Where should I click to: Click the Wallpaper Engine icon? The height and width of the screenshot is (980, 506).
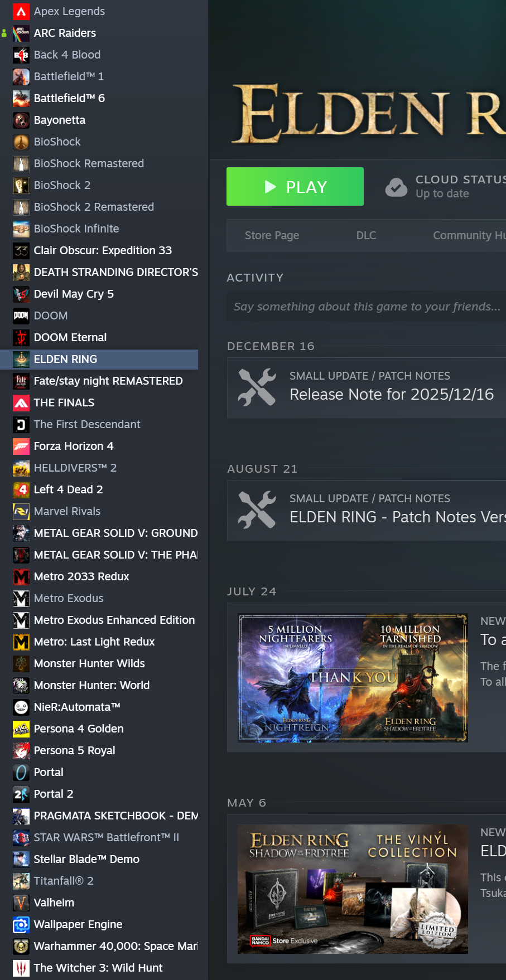[x=21, y=924]
